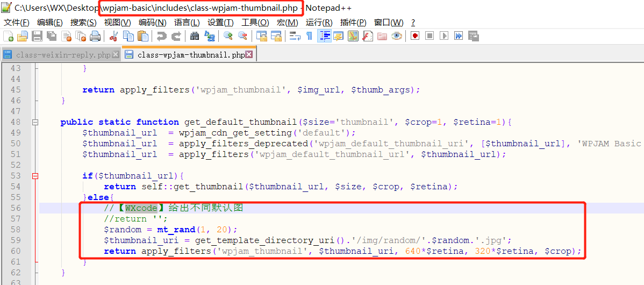
Task: Play back the recorded macro
Action: point(444,36)
